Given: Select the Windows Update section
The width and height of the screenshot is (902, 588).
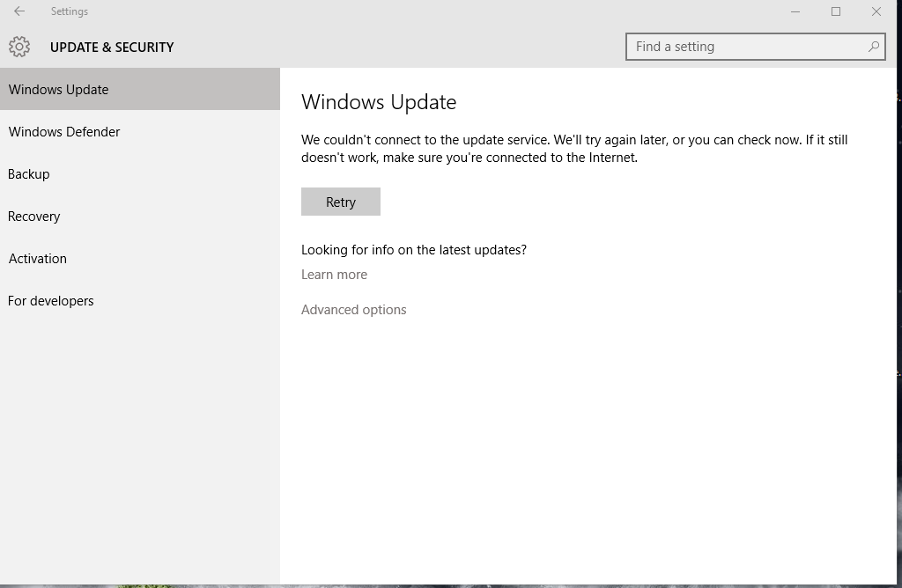Looking at the screenshot, I should point(140,89).
